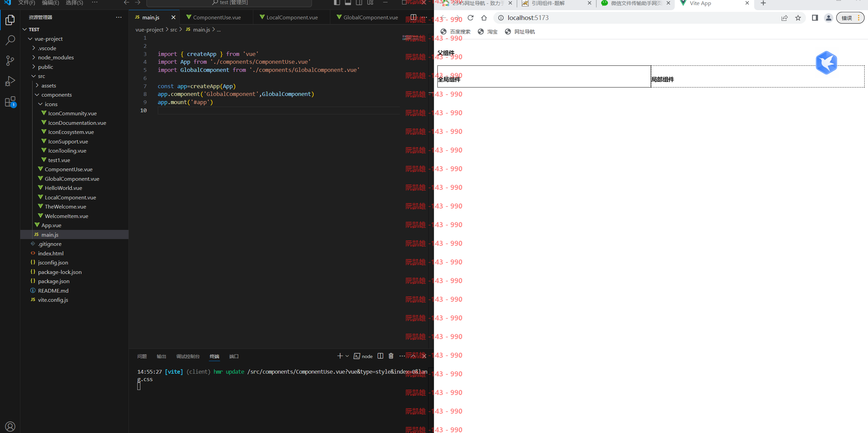Open App.vue in the file tree
The width and height of the screenshot is (868, 433).
point(74,225)
